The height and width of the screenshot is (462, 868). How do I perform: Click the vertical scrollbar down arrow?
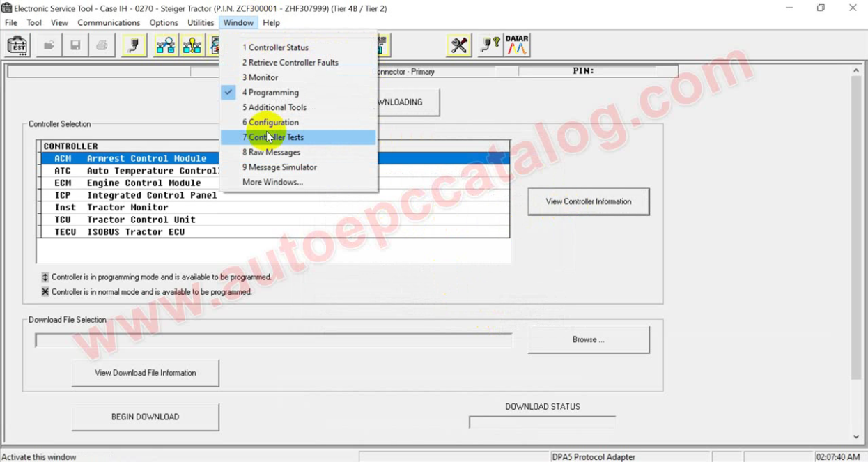pyautogui.click(x=857, y=437)
